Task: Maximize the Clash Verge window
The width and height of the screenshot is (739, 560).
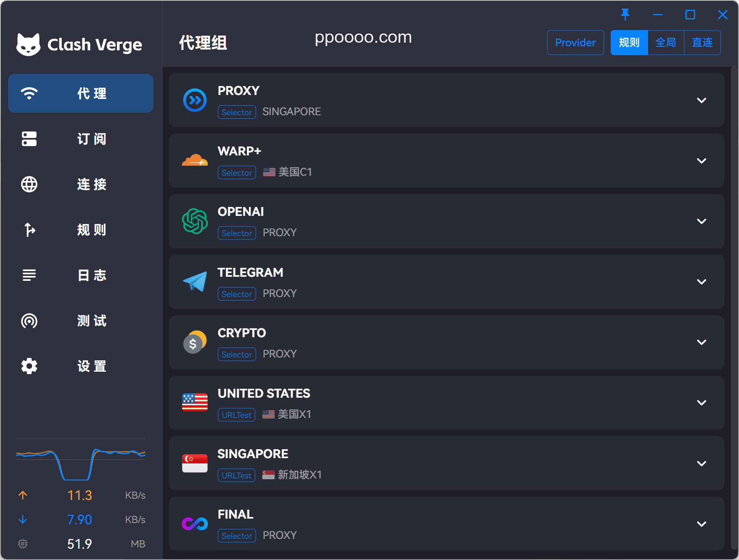Action: pos(690,15)
